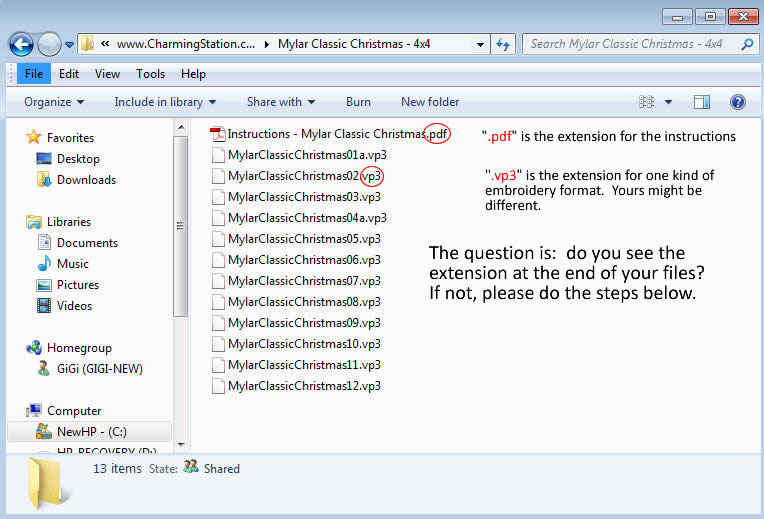Open the view options dropdown arrow
Image resolution: width=764 pixels, height=519 pixels.
coord(668,102)
